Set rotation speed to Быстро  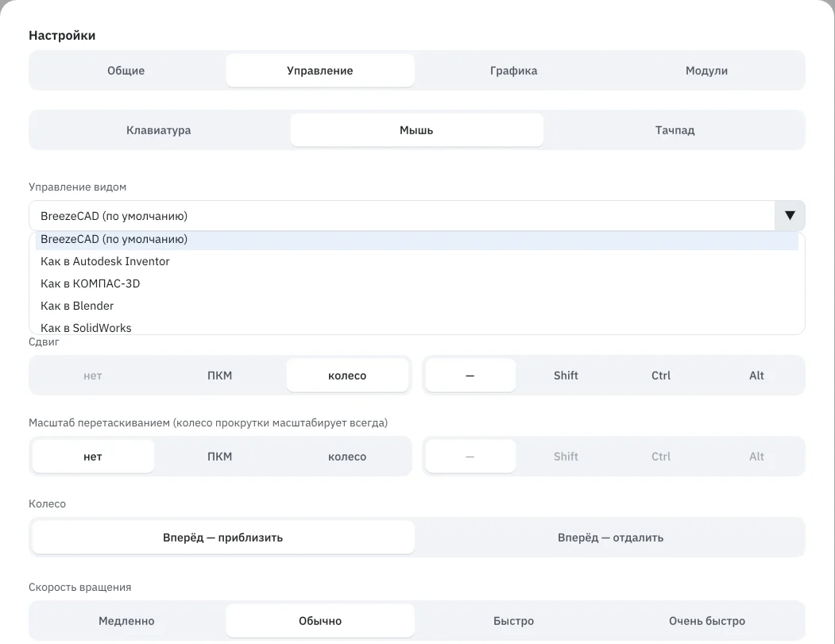point(513,621)
